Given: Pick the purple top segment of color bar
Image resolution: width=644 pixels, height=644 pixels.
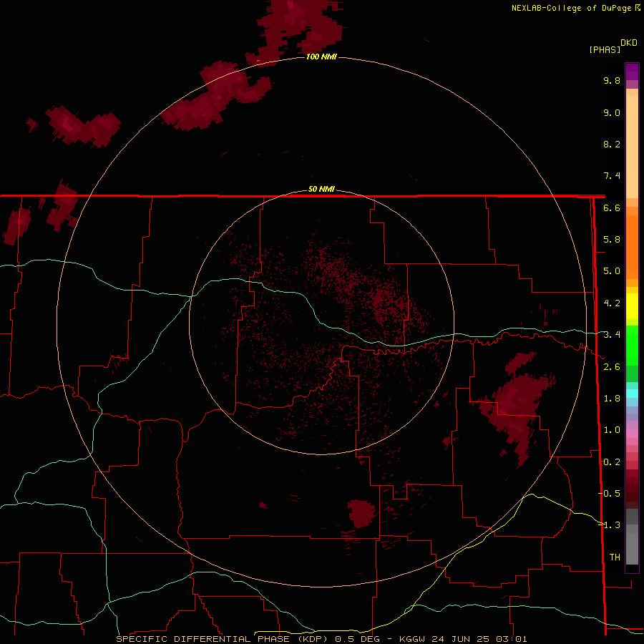Looking at the screenshot, I should click(632, 72).
